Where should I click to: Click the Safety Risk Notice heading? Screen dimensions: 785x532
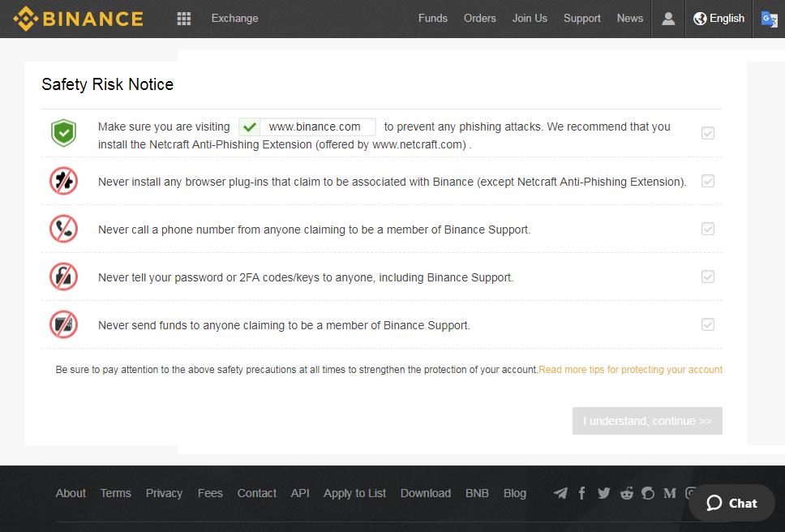click(x=108, y=84)
